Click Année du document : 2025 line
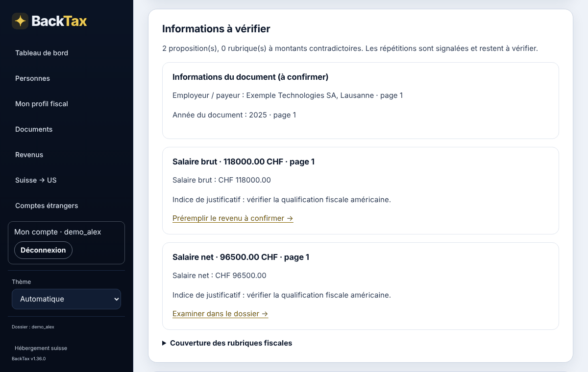The height and width of the screenshot is (372, 588). point(234,115)
